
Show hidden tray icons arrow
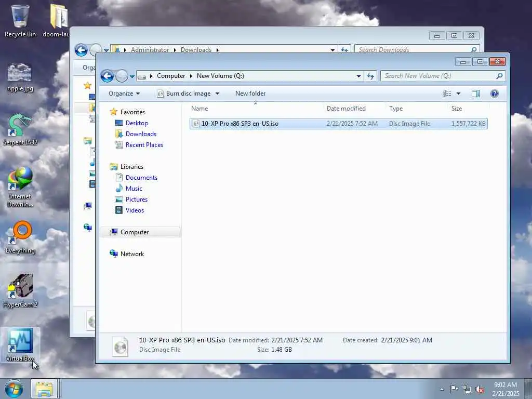[442, 389]
